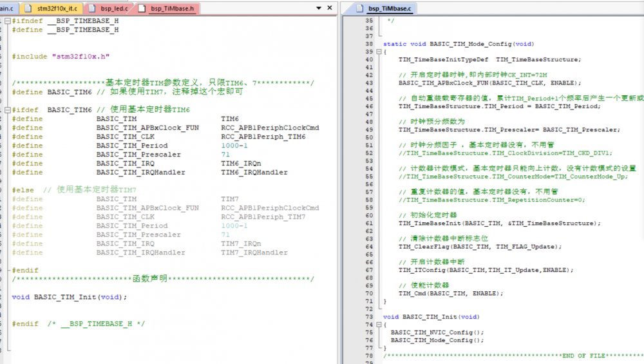Screen dimensions: 644x364
Task: Click the 71 prescaler value for TIM6
Action: 225,155
